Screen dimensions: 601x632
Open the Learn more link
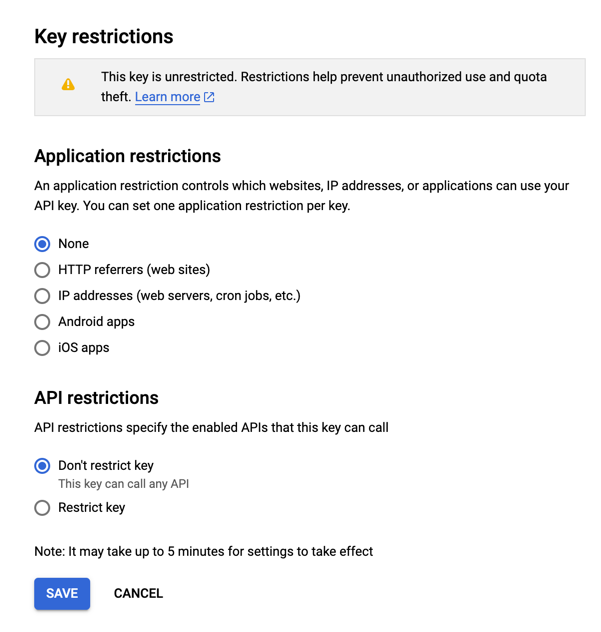tap(167, 97)
